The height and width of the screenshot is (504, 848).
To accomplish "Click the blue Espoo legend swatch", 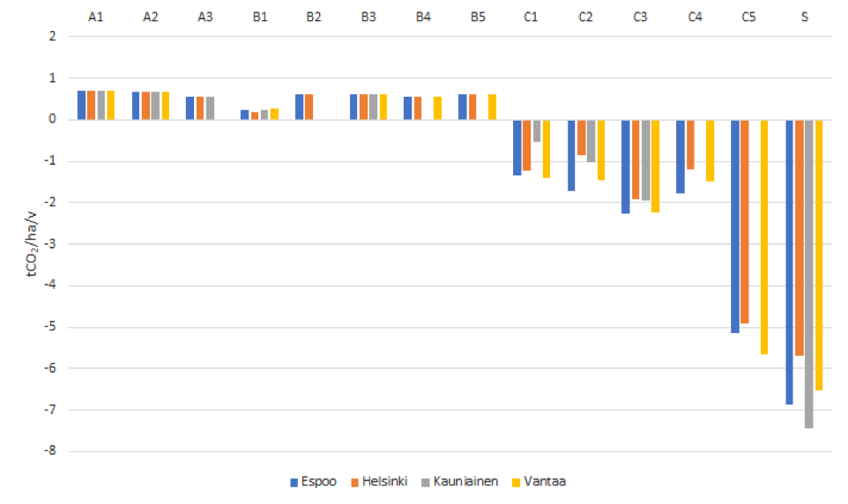I will [x=295, y=482].
